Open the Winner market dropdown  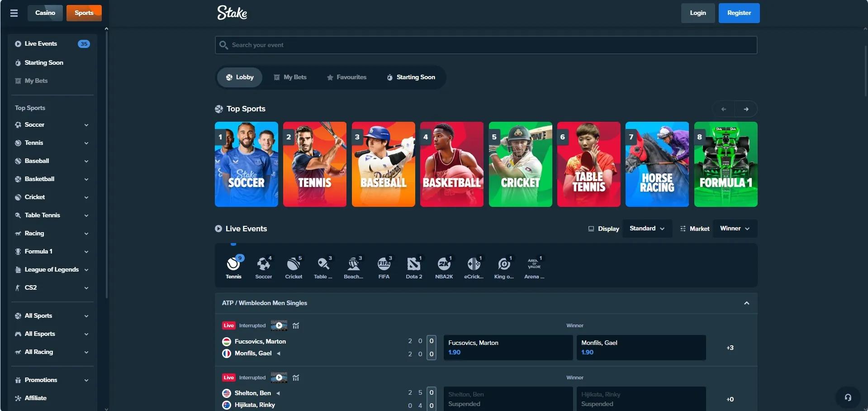tap(735, 229)
